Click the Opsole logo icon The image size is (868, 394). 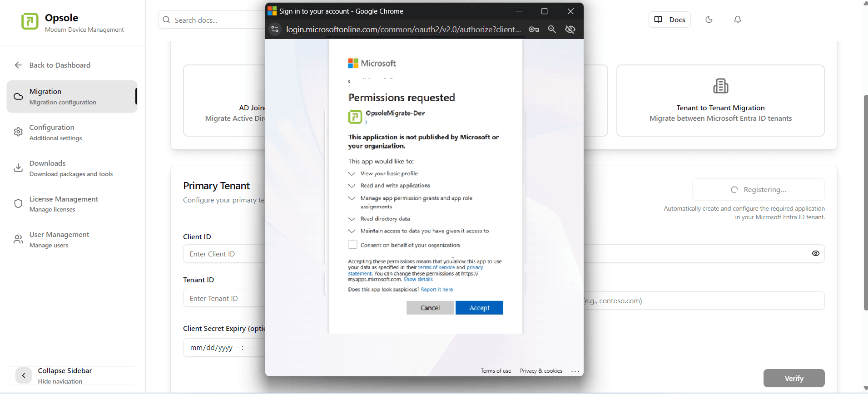click(30, 21)
